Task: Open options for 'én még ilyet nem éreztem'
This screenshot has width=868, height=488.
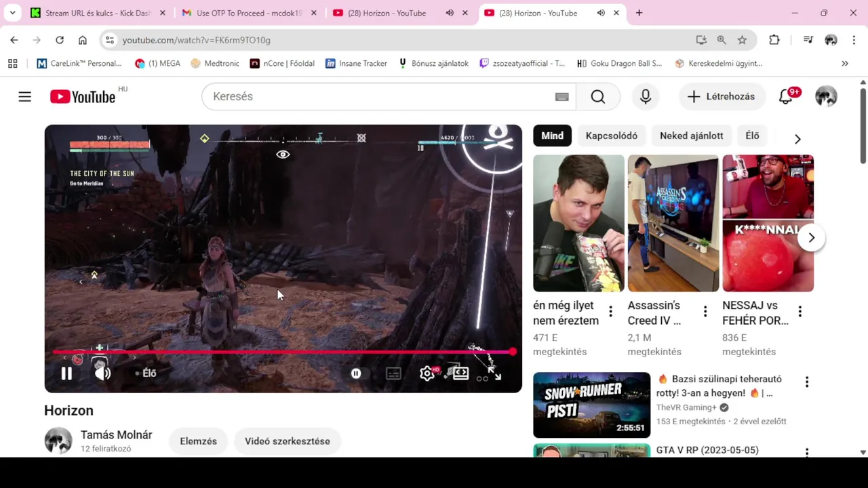Action: point(610,312)
